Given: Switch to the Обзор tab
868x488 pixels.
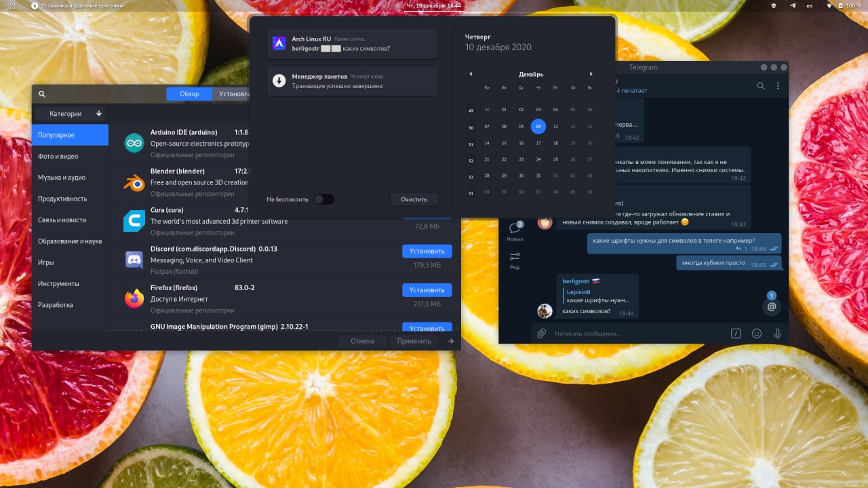Looking at the screenshot, I should pos(189,94).
